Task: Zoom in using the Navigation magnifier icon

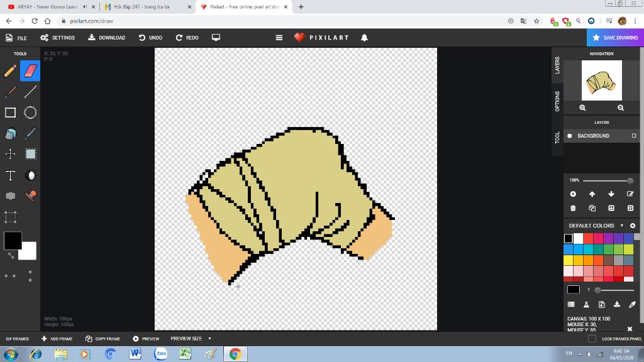Action: tap(582, 107)
